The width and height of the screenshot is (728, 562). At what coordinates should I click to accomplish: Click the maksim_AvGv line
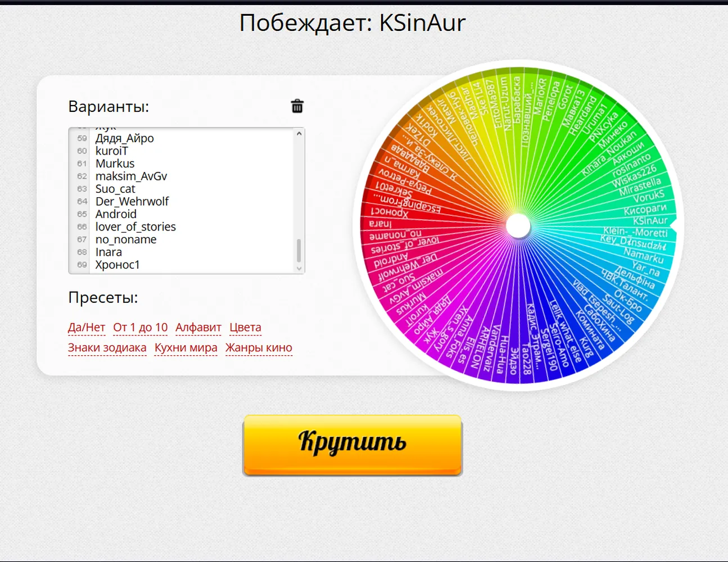click(132, 176)
